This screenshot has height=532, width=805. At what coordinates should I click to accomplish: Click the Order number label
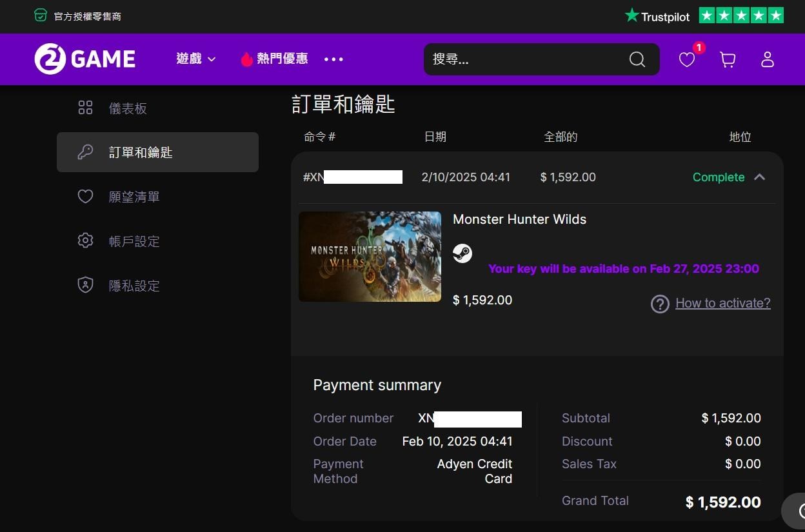(353, 419)
